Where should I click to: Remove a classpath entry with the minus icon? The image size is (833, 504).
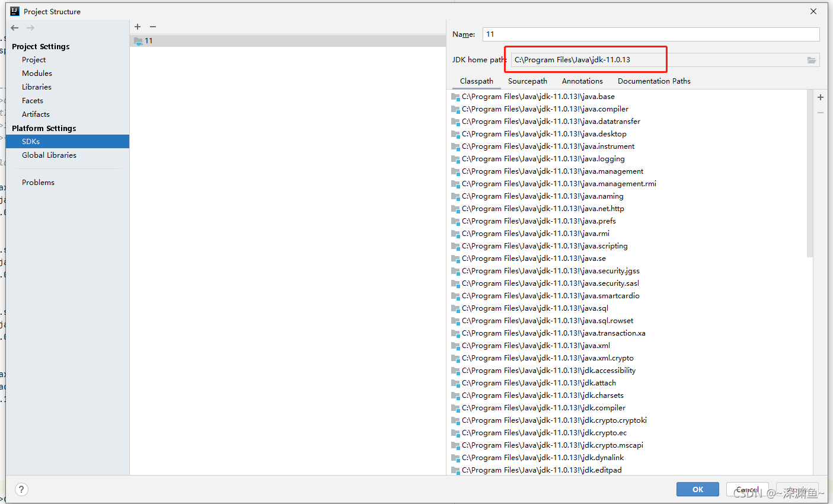pyautogui.click(x=821, y=113)
